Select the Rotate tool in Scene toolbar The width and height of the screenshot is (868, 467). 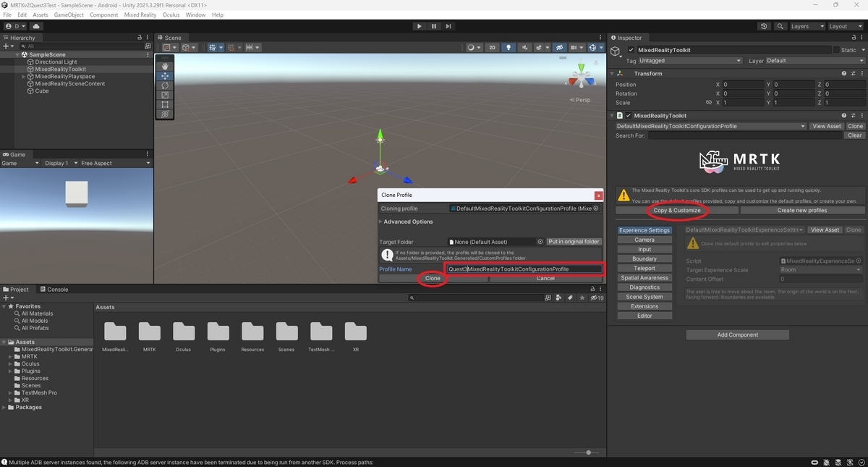click(165, 85)
